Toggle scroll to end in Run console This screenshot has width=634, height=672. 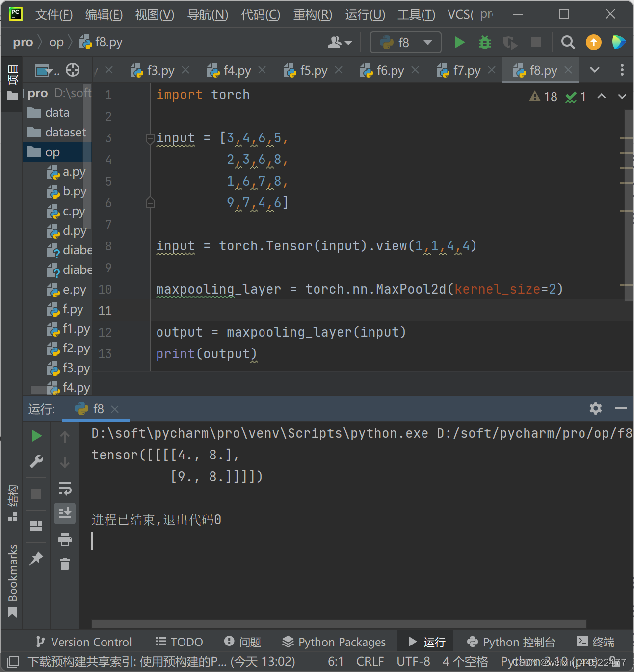(x=65, y=513)
